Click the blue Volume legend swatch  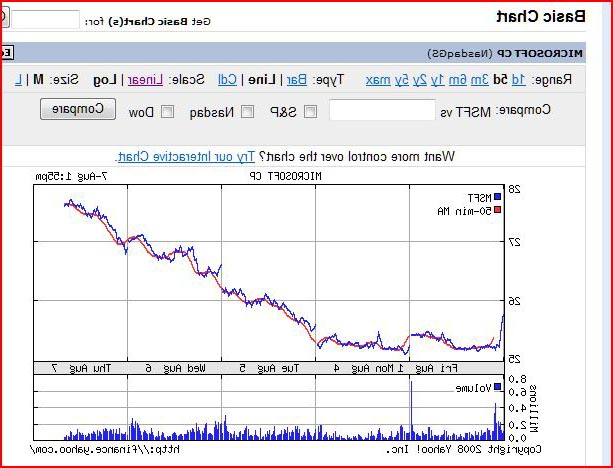[x=497, y=387]
